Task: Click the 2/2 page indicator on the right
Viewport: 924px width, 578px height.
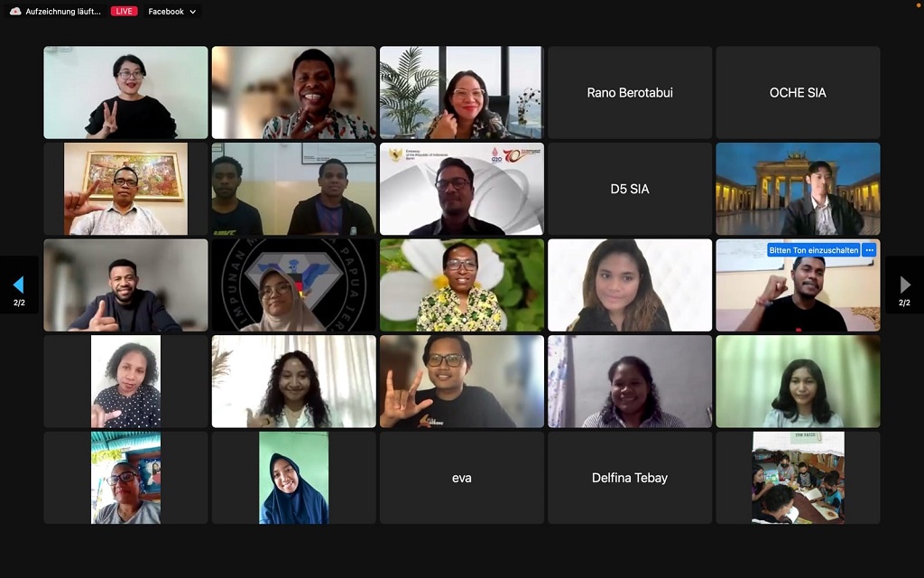Action: coord(904,303)
